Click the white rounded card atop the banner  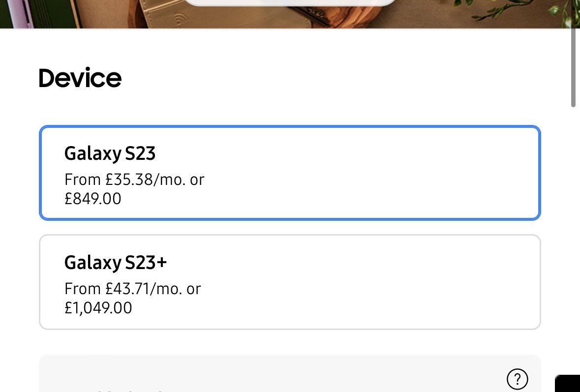pos(290,3)
